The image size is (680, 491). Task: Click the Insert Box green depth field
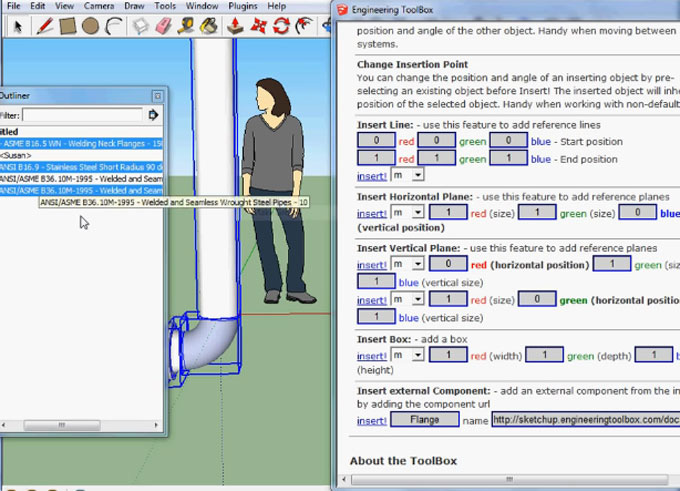coord(544,354)
